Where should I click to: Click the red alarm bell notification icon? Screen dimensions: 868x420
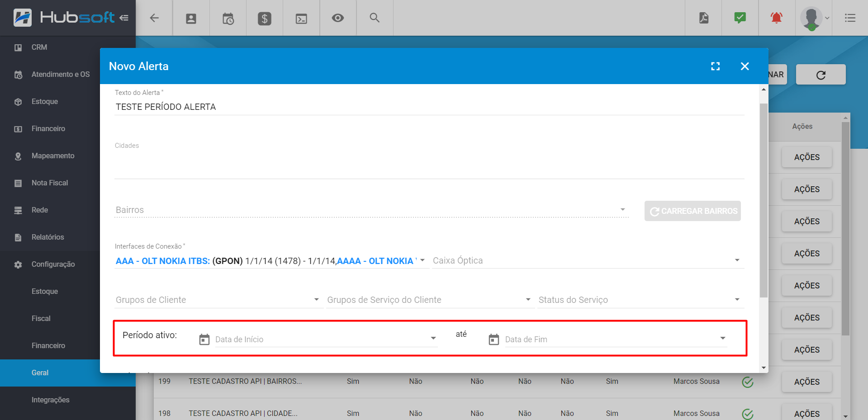pos(777,18)
